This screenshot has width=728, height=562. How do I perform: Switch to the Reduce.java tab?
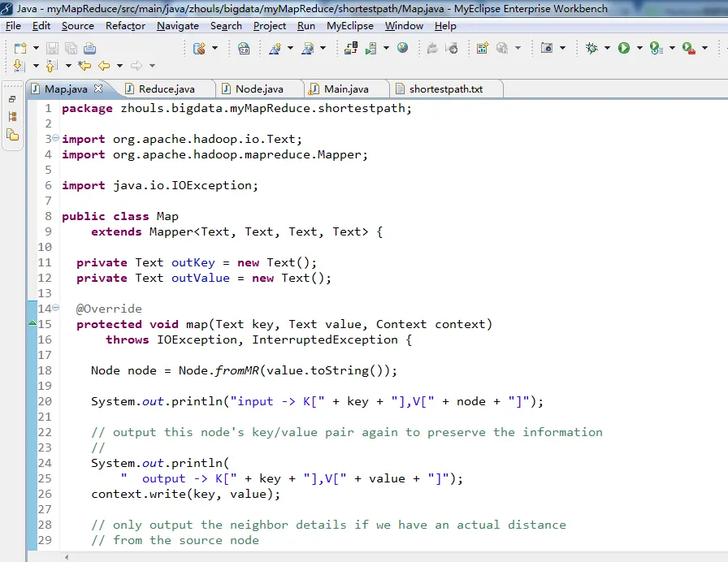click(166, 89)
